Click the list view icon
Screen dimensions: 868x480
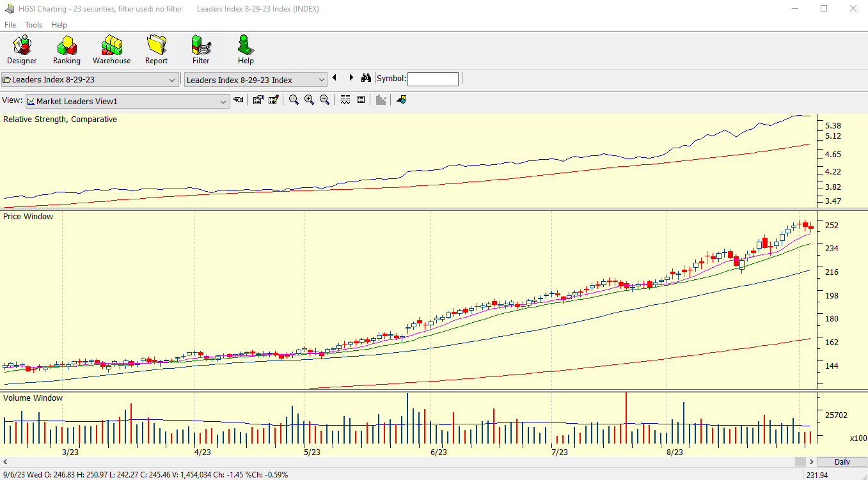[x=361, y=100]
